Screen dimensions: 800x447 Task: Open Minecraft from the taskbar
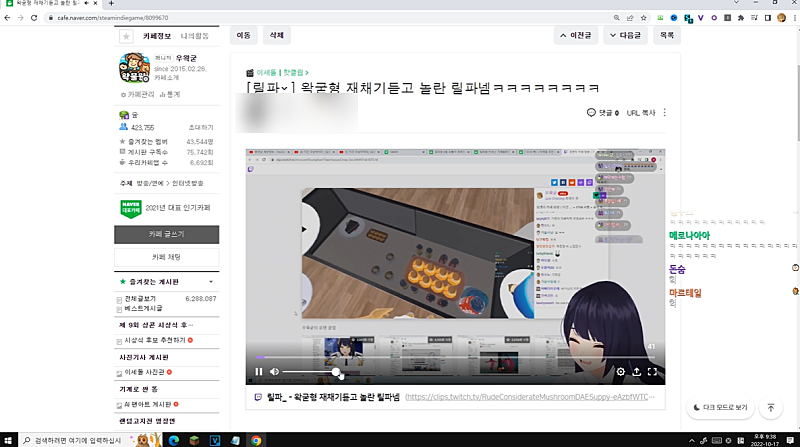194,440
